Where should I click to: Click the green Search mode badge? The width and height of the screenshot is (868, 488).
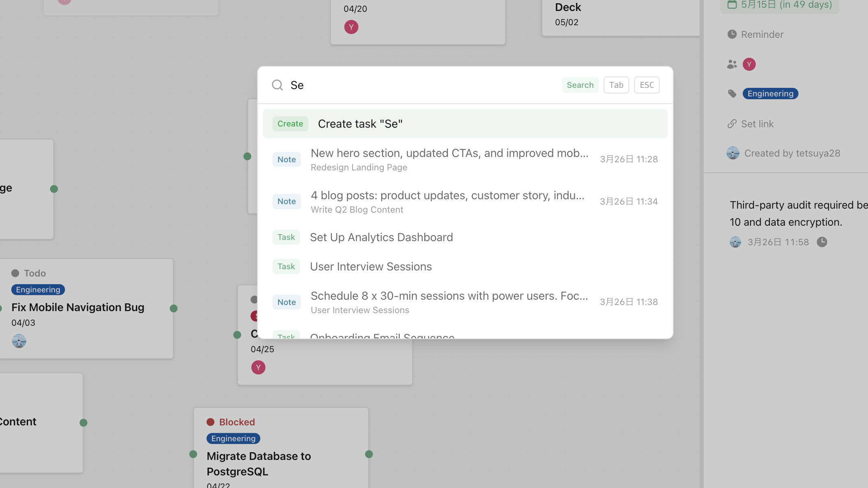pyautogui.click(x=580, y=85)
